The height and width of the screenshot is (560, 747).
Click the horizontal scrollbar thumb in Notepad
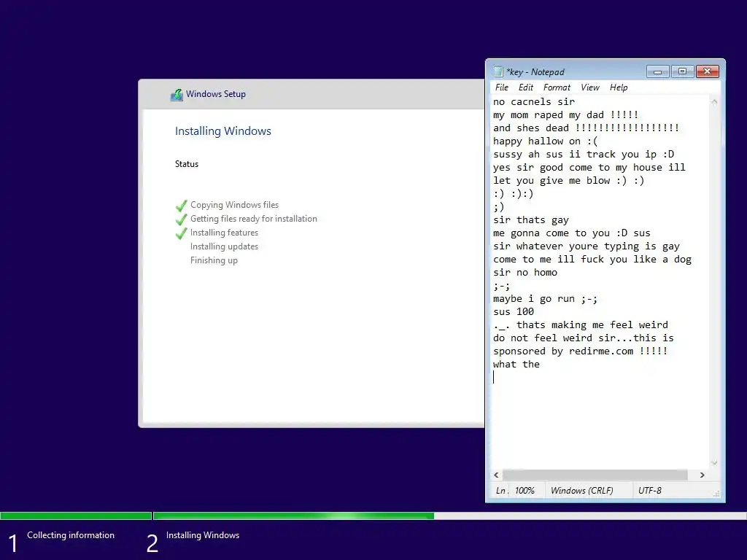(x=595, y=475)
